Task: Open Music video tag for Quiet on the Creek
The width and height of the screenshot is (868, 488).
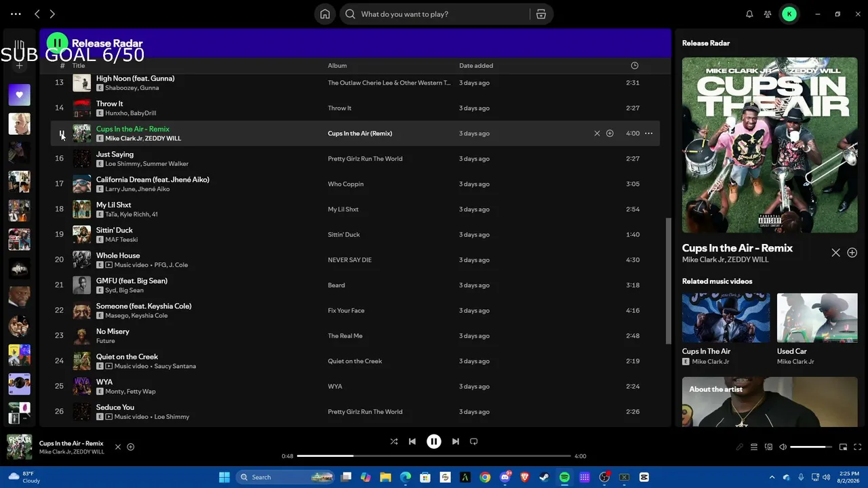Action: 127,367
